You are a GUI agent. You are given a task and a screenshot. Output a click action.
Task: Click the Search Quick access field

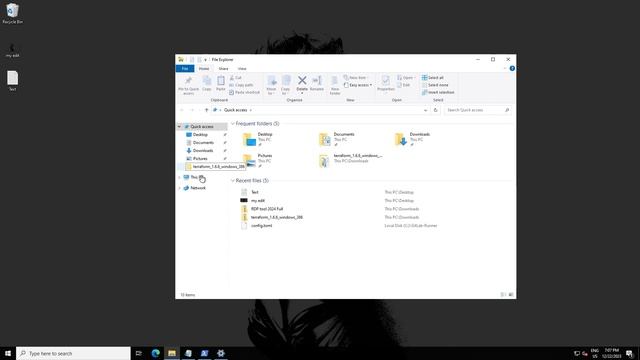coord(477,110)
